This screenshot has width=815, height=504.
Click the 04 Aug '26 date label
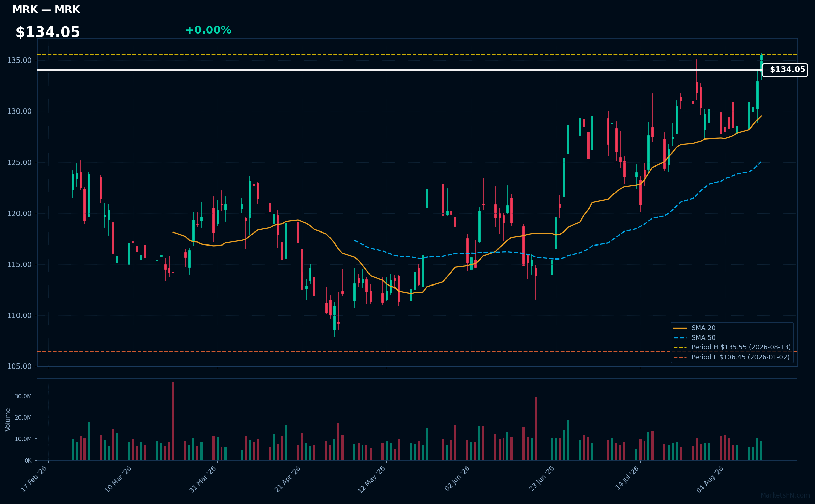point(710,479)
